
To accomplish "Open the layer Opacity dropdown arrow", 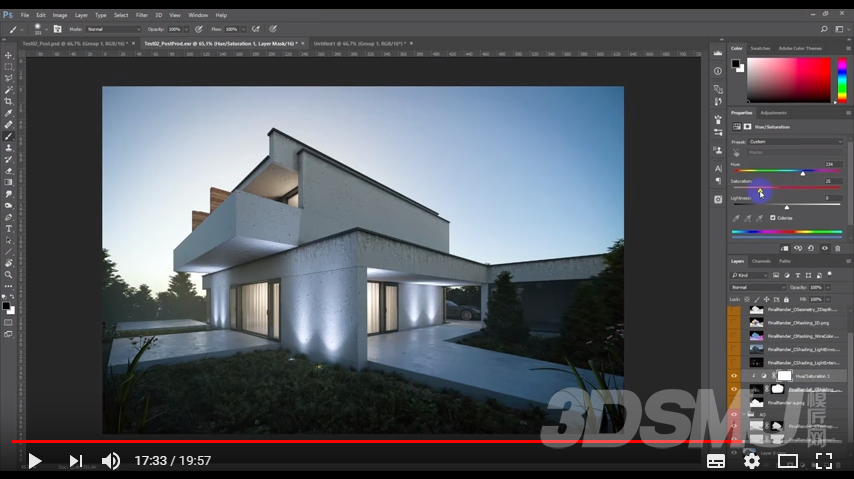I will tap(828, 287).
